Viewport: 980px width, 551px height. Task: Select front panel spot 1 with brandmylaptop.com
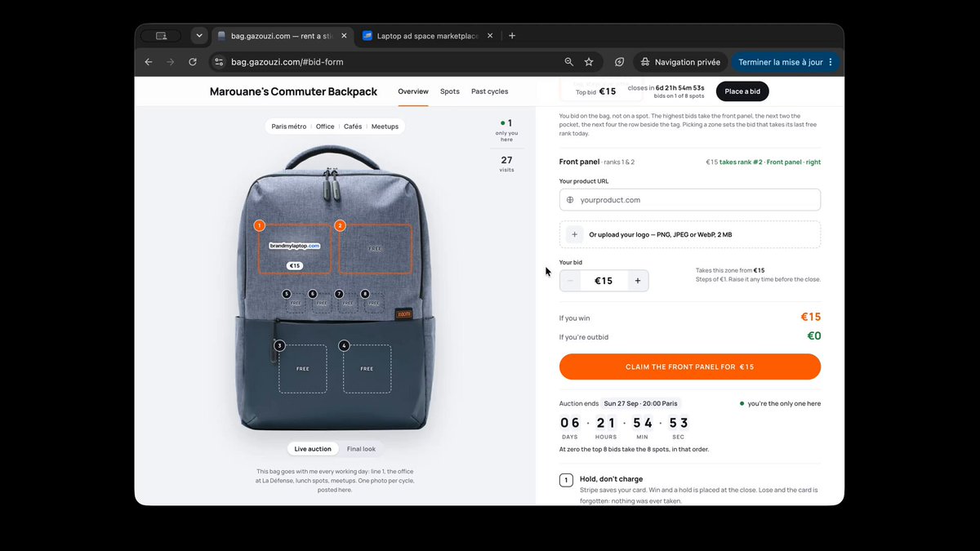click(295, 249)
